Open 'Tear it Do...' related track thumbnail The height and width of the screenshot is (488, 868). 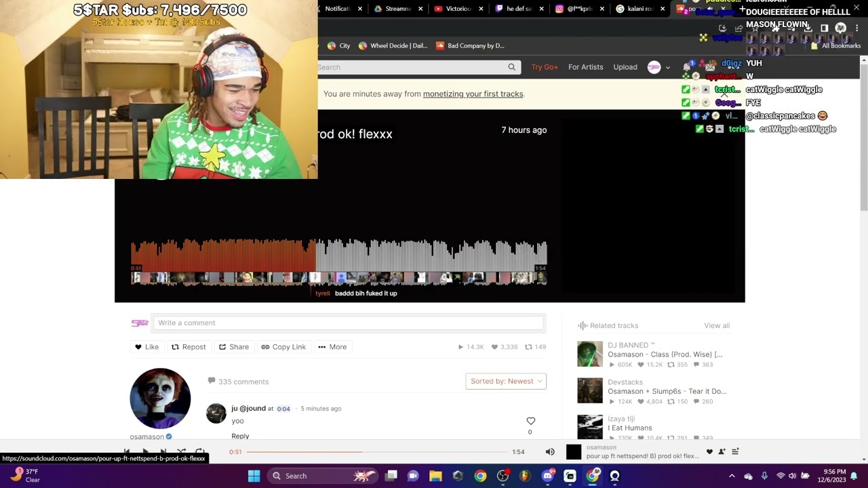pyautogui.click(x=590, y=391)
